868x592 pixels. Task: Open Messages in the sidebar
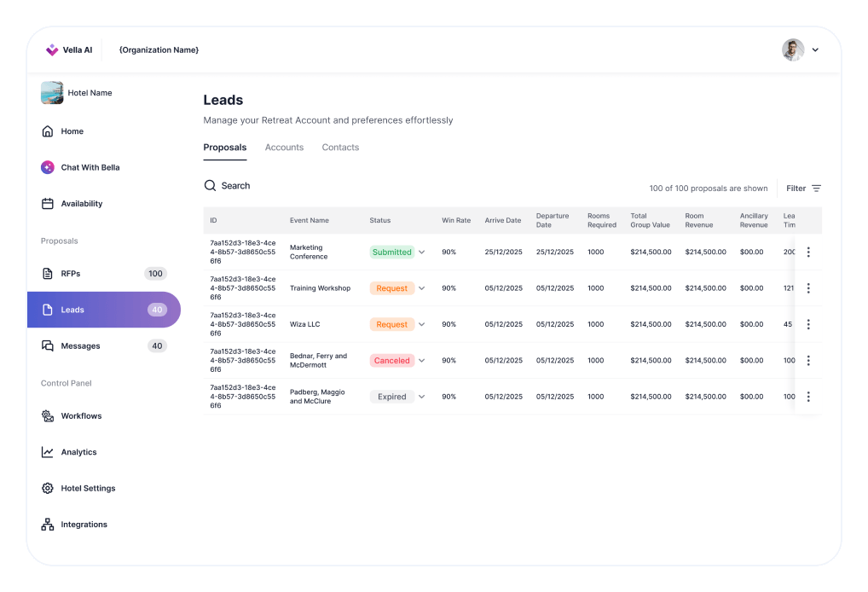[80, 346]
